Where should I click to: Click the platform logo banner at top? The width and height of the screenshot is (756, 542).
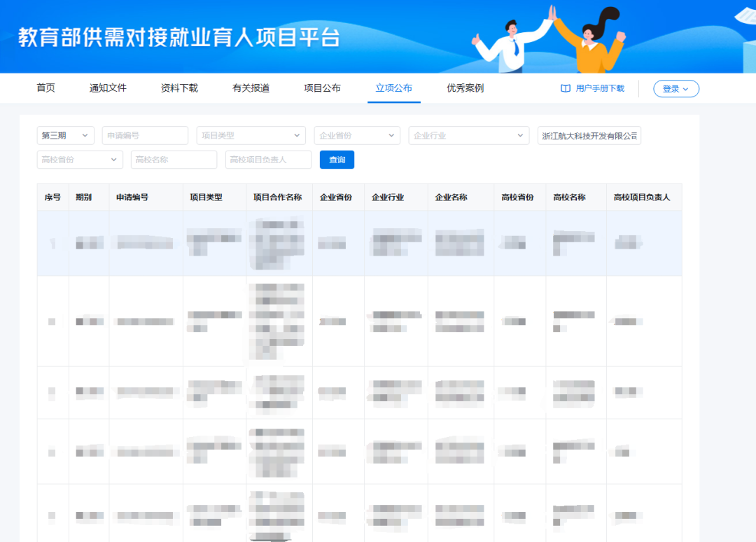178,39
